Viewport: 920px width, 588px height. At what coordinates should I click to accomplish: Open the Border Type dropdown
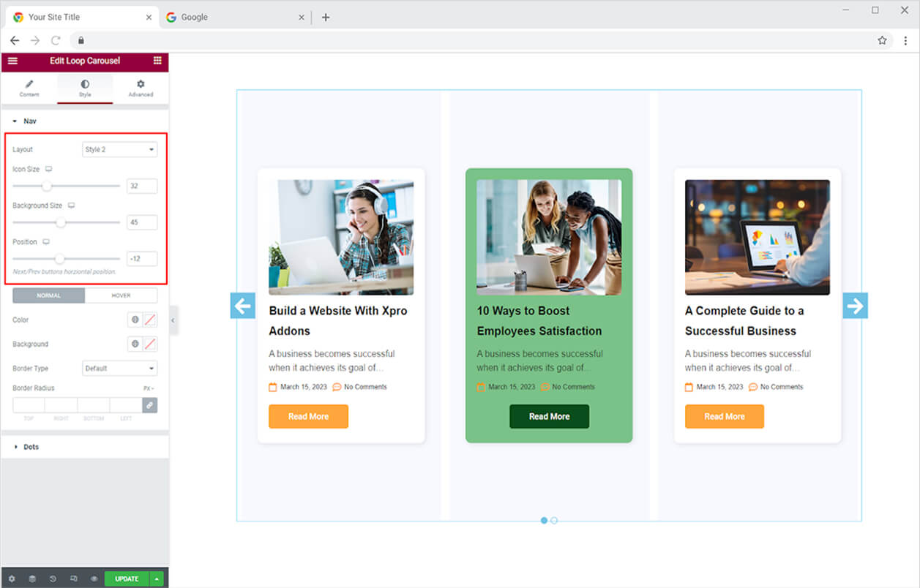click(x=119, y=369)
